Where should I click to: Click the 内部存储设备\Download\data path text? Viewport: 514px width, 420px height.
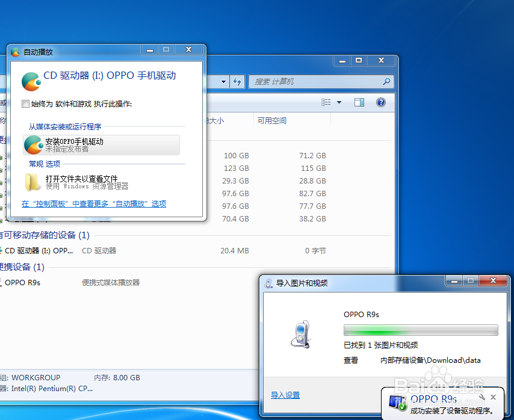[430, 360]
